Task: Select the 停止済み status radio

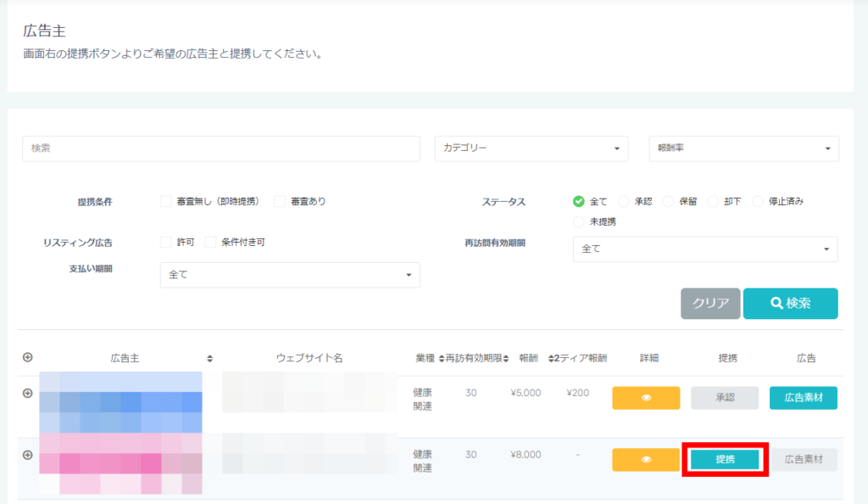Action: tap(758, 201)
